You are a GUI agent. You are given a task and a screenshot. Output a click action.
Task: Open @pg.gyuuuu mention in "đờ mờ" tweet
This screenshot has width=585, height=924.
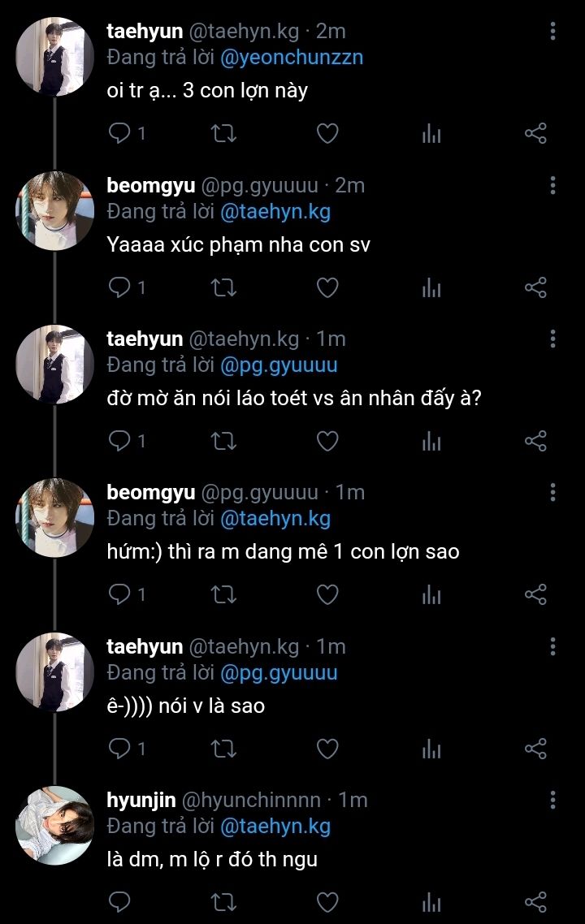(x=279, y=365)
